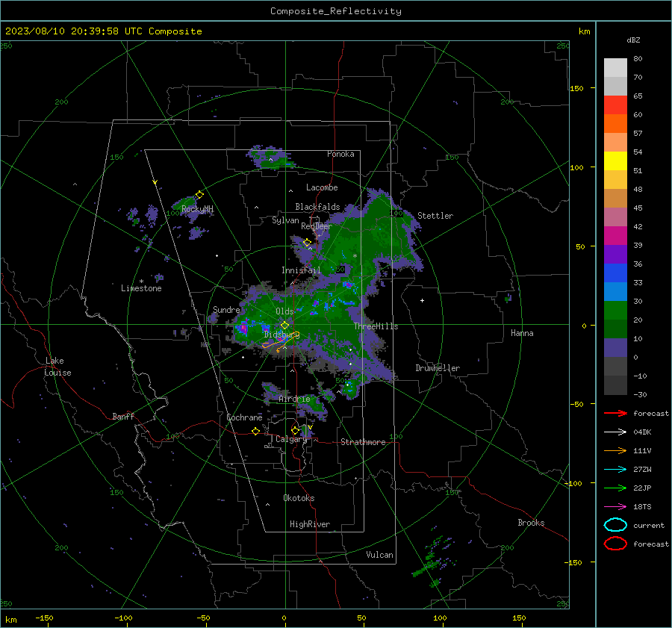Click the yellow diamond marker near Cochrane
This screenshot has width=672, height=628.
(255, 431)
